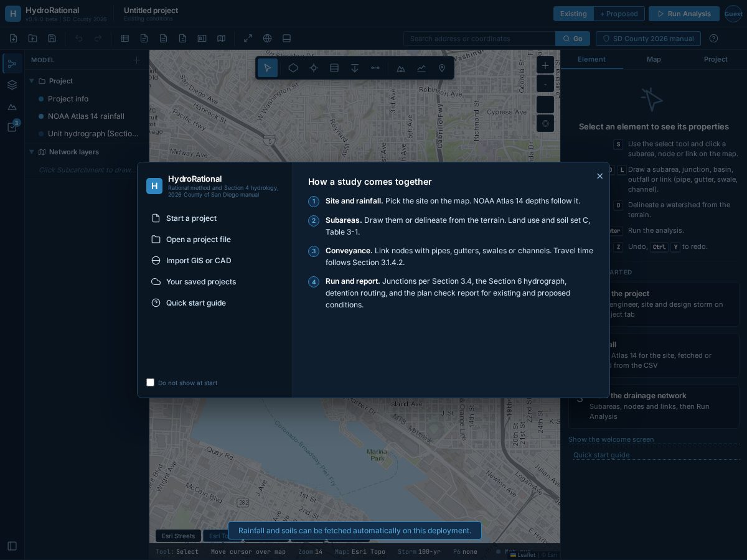This screenshot has height=560, width=747.
Task: Open the SD County 2026 manual selector
Action: pos(648,39)
